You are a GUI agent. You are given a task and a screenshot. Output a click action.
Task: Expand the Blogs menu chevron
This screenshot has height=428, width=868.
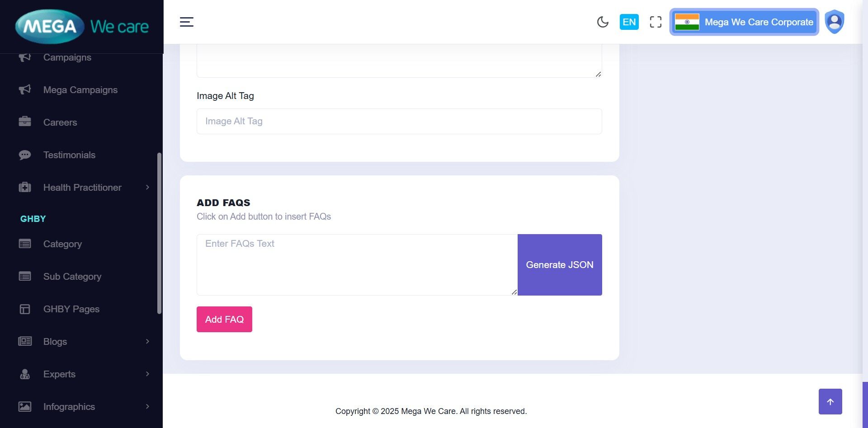click(147, 341)
